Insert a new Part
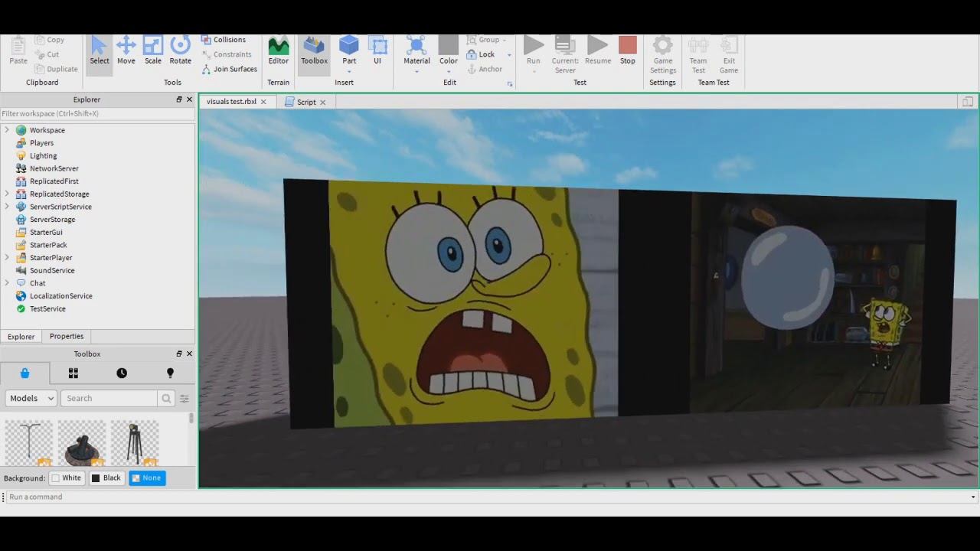 (x=349, y=47)
